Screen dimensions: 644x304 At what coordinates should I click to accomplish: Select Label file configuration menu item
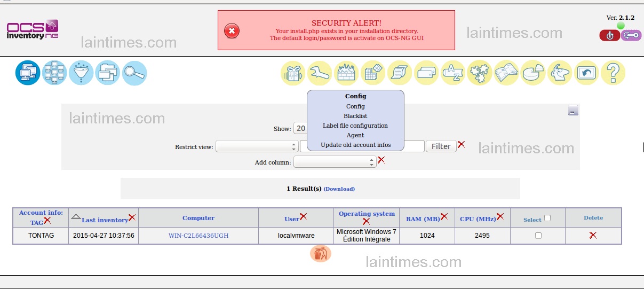(x=355, y=126)
